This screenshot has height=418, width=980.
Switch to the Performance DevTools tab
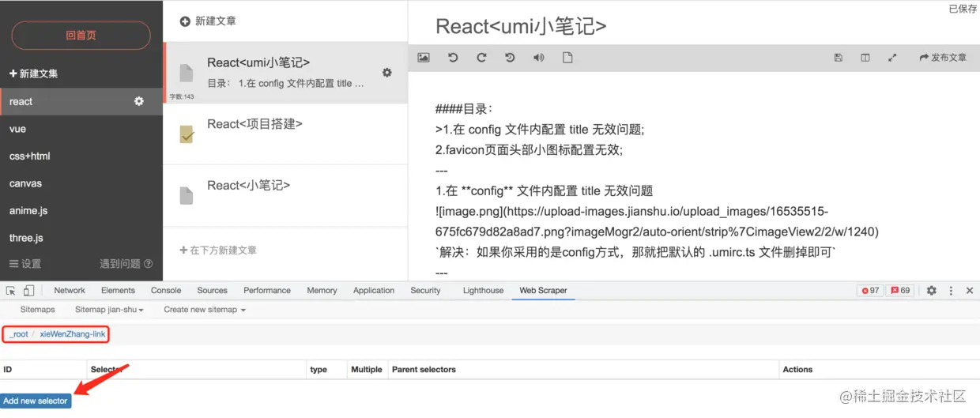click(x=267, y=290)
